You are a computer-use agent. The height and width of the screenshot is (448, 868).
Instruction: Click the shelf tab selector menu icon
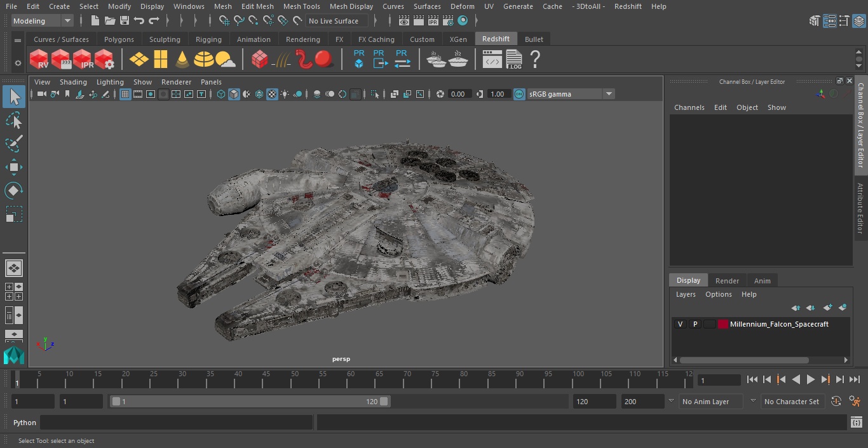(x=18, y=39)
